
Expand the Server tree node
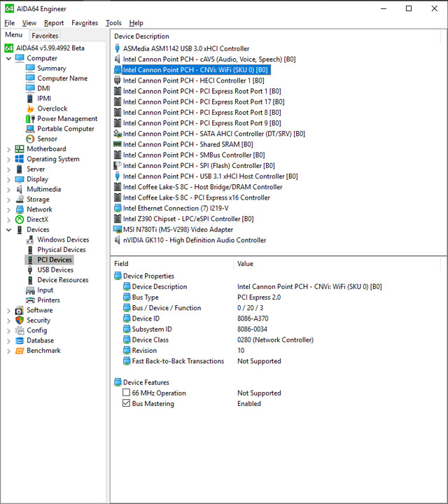(x=8, y=169)
